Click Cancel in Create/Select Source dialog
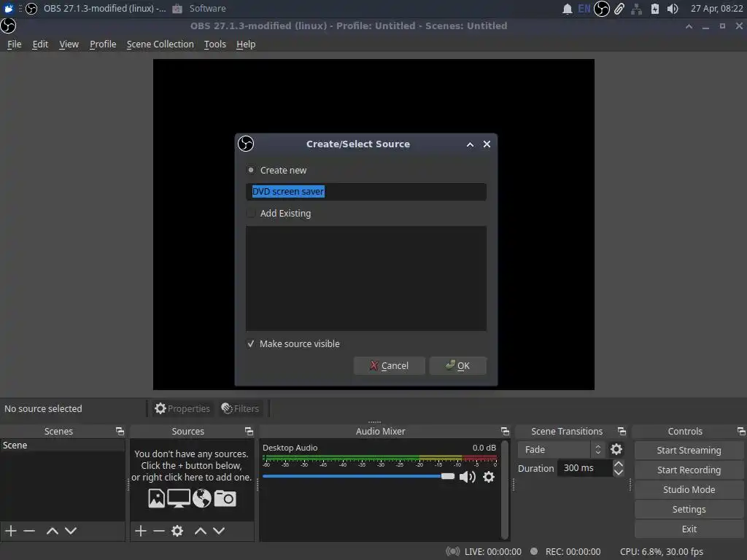The width and height of the screenshot is (747, 560). point(390,366)
